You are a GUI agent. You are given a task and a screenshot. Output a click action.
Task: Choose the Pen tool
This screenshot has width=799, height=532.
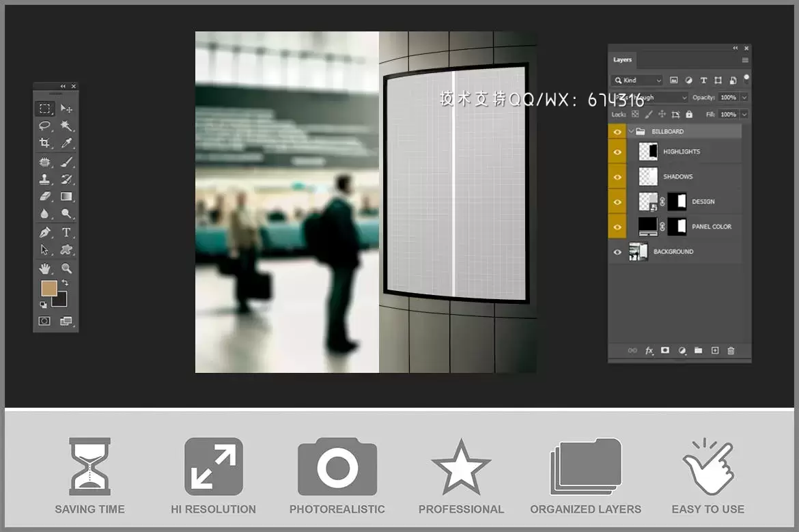pos(44,232)
